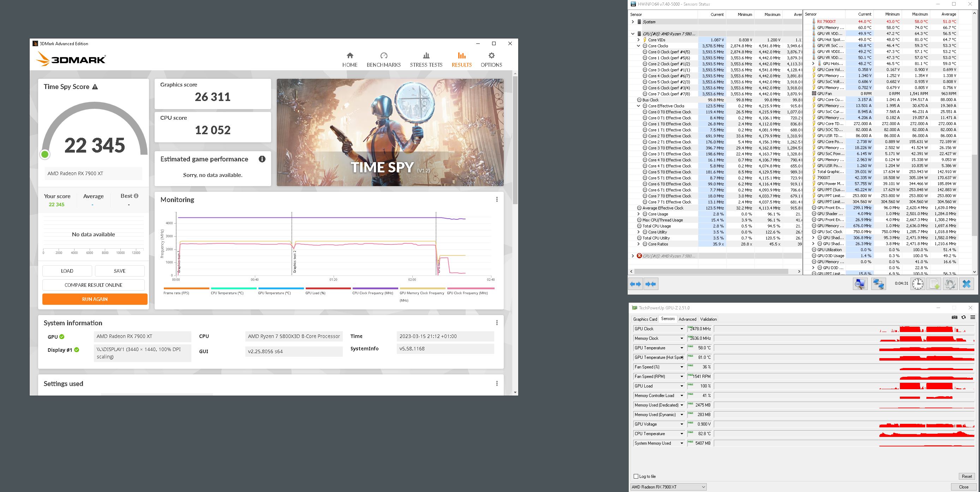Image resolution: width=980 pixels, height=492 pixels.
Task: Click the 3DMark vertical scrollbar
Action: [515, 139]
